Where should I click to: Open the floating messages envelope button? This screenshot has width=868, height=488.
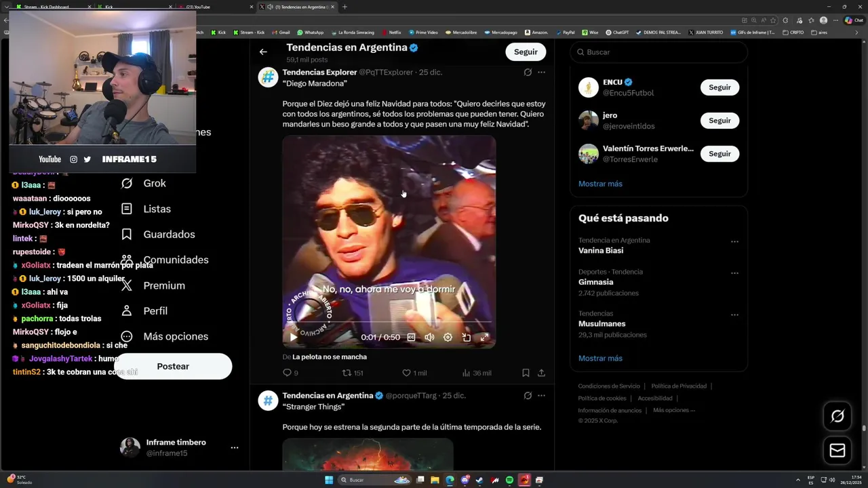837,451
